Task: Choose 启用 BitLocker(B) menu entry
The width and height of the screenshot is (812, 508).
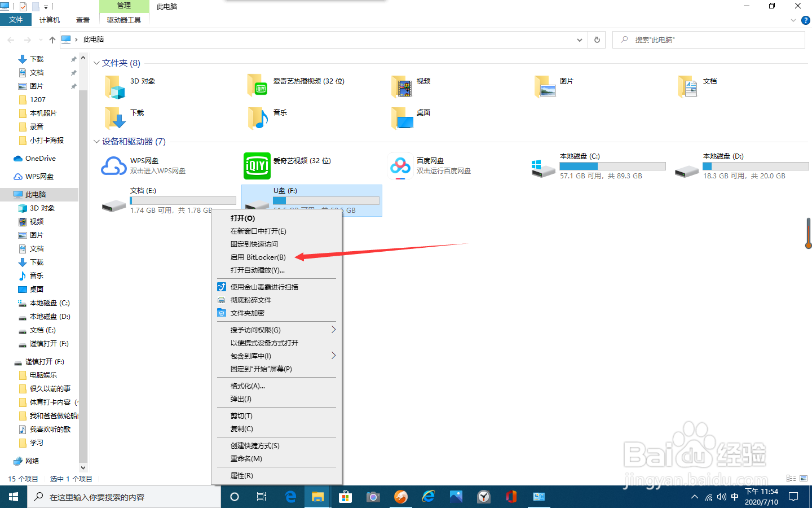Action: tap(277, 257)
